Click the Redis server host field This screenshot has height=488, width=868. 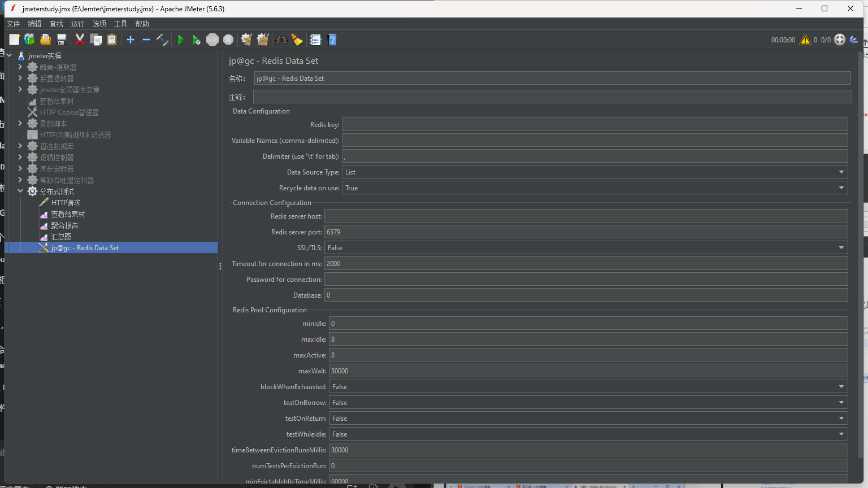586,216
